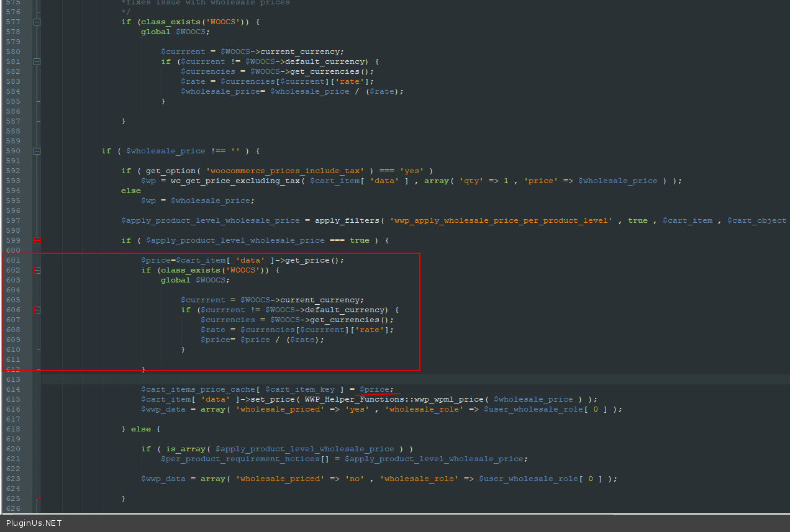Click the 'set_price' method call
This screenshot has height=532, width=790.
(273, 399)
